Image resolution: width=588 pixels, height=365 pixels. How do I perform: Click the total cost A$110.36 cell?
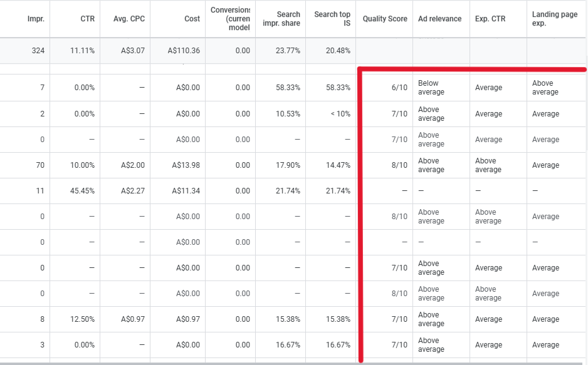click(184, 51)
